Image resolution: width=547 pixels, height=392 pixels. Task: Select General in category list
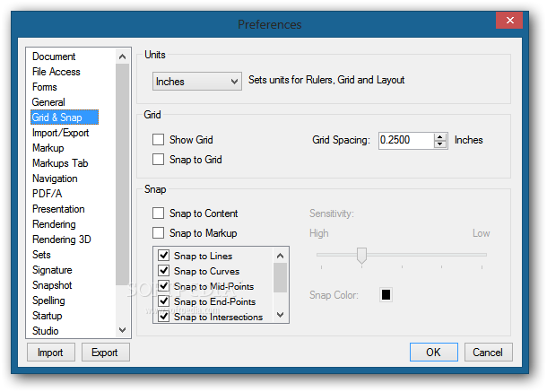[x=48, y=102]
